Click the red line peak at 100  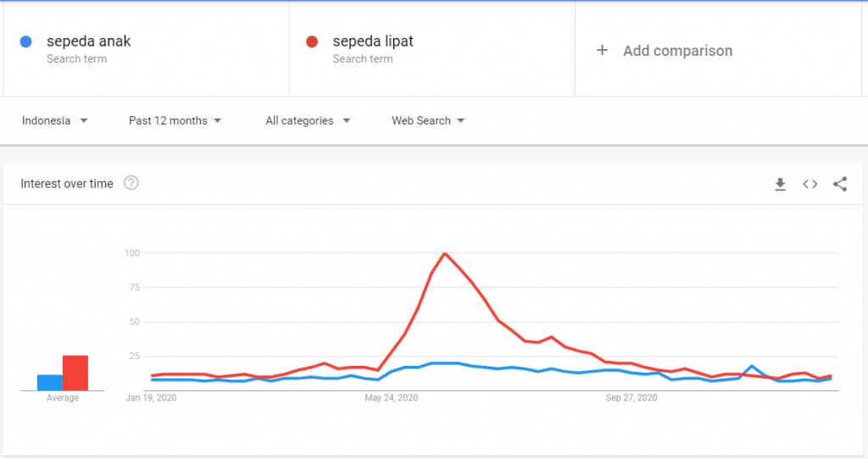tap(445, 253)
